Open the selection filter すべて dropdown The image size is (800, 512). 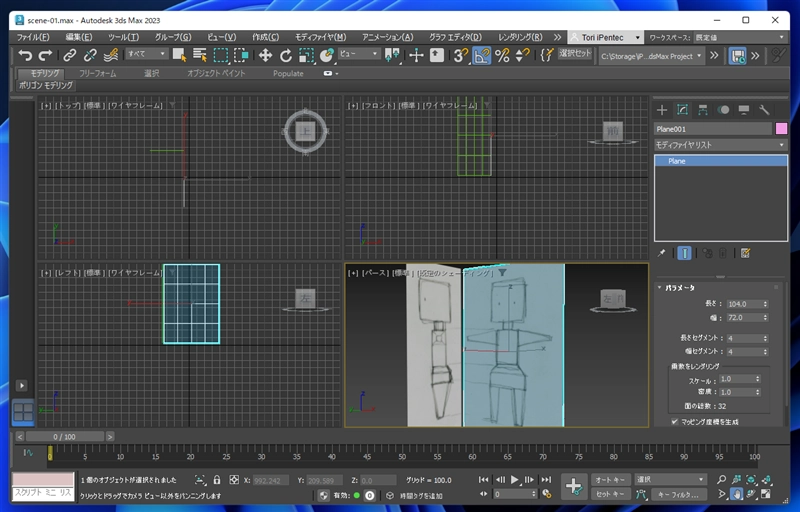coord(147,54)
